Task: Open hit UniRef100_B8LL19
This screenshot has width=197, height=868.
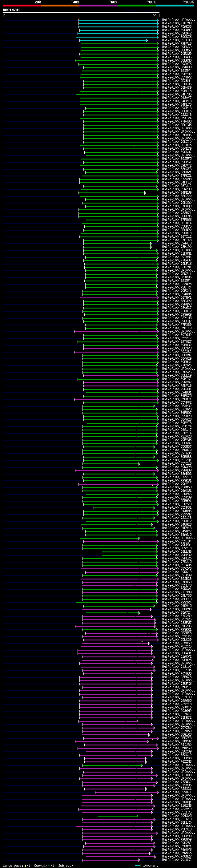Action: 177,375
